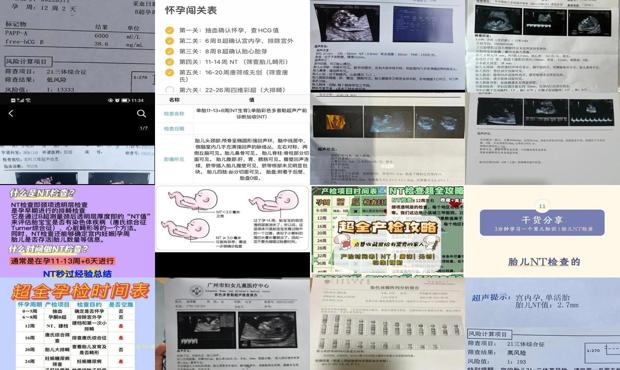Open the 超声提示 NT值 2.7mm report

542,324
